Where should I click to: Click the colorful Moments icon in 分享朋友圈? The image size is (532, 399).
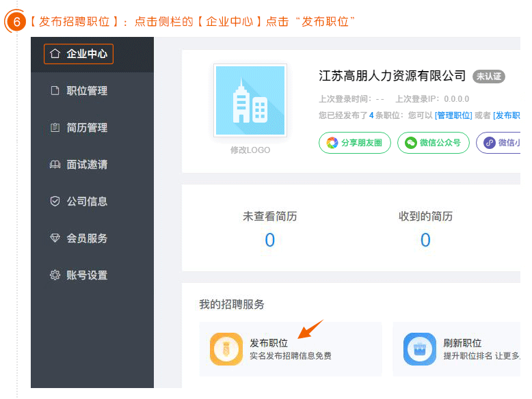pos(332,143)
